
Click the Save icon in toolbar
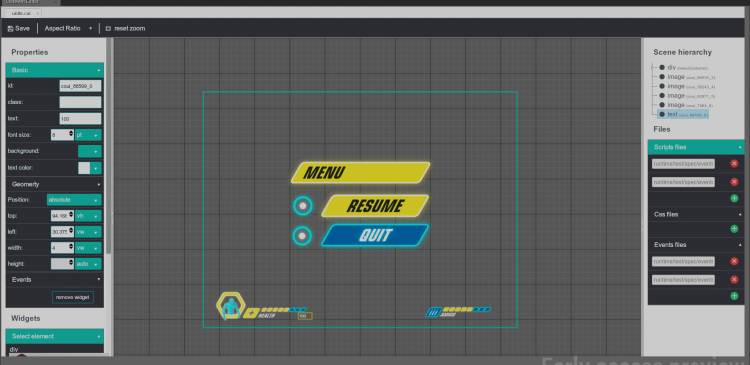11,29
